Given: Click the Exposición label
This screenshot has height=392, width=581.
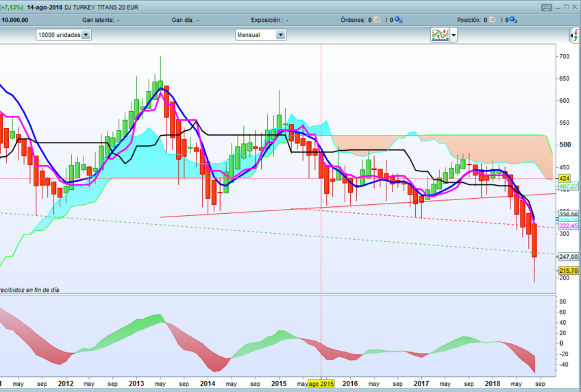Looking at the screenshot, I should point(267,20).
